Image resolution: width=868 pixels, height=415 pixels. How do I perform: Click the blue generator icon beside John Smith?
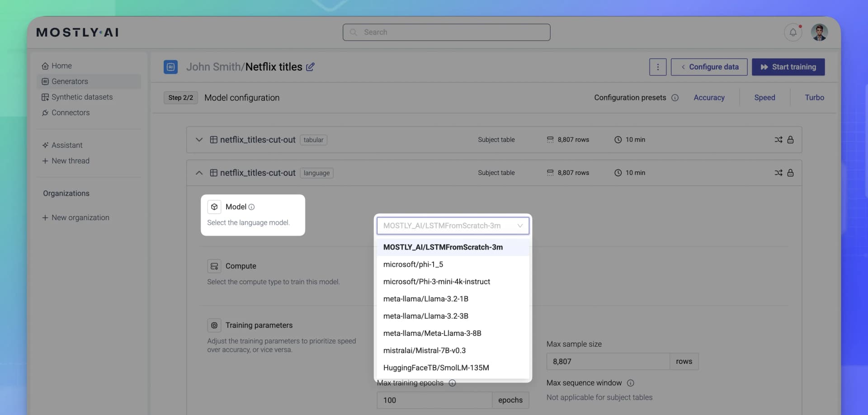tap(170, 67)
